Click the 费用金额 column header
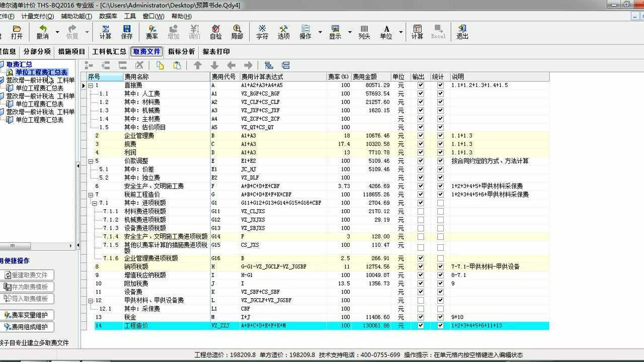Viewport: 644px width, 362px height. [x=371, y=77]
